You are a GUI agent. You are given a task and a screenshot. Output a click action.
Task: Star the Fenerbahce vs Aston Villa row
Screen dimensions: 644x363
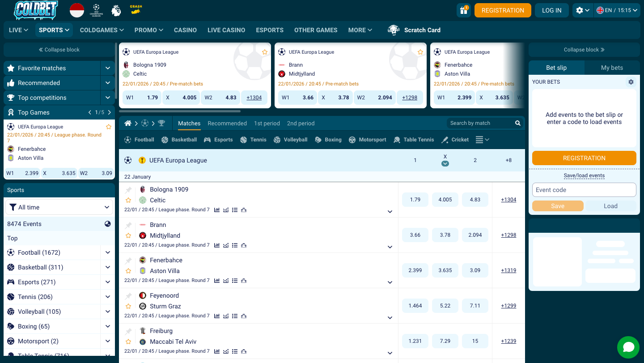click(x=128, y=271)
